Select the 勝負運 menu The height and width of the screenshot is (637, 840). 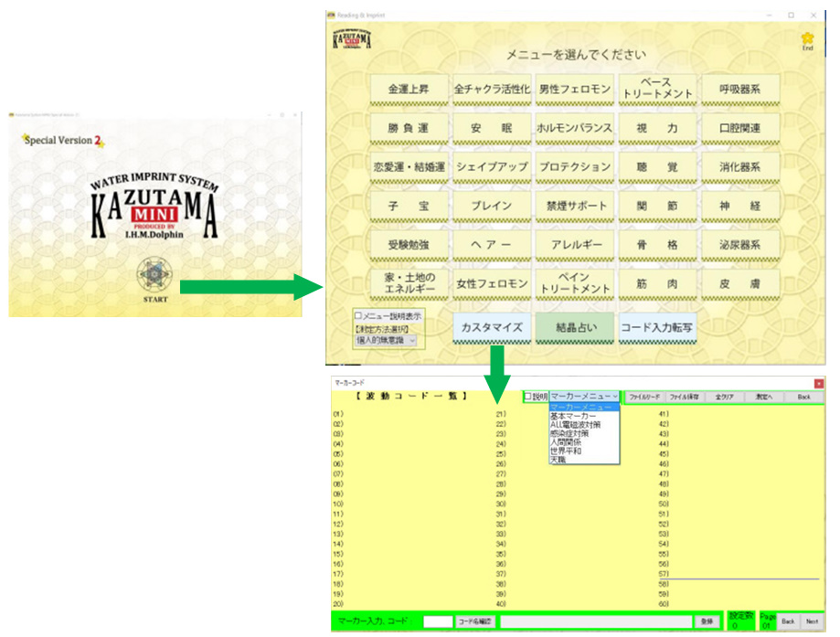coord(409,128)
